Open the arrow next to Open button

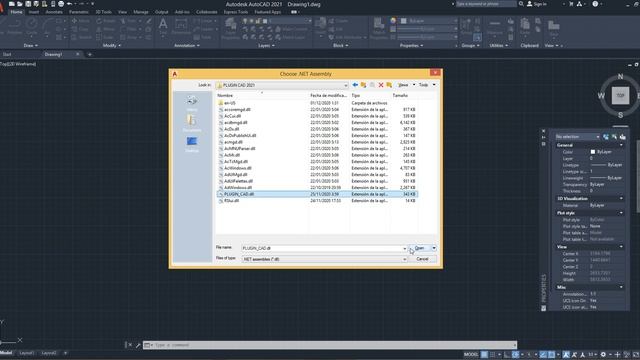[x=434, y=248]
